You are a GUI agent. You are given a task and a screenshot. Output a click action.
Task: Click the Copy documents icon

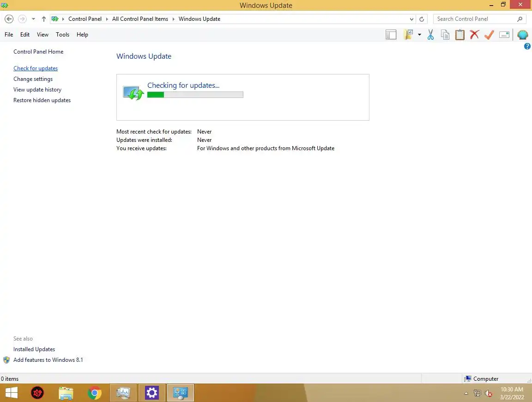[x=445, y=35]
